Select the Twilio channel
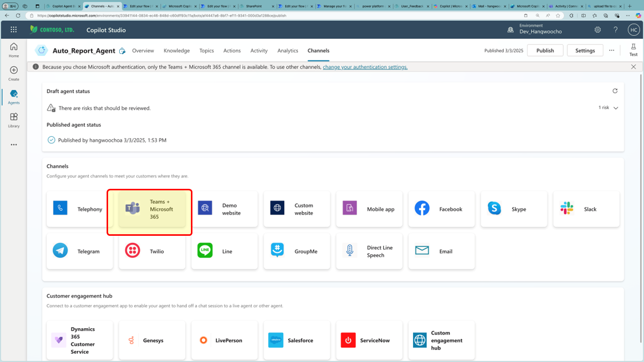Image resolution: width=644 pixels, height=362 pixels. pos(152,251)
